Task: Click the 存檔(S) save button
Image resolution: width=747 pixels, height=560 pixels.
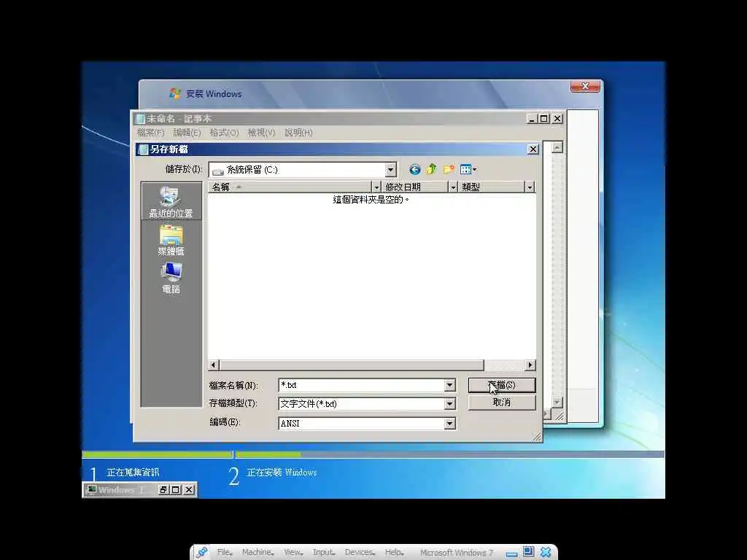Action: pyautogui.click(x=502, y=385)
